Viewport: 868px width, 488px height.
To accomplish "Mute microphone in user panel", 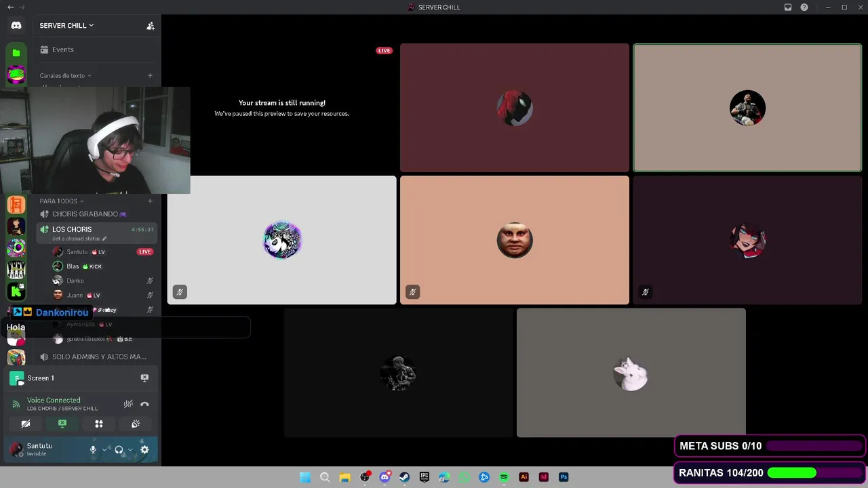I will point(94,449).
